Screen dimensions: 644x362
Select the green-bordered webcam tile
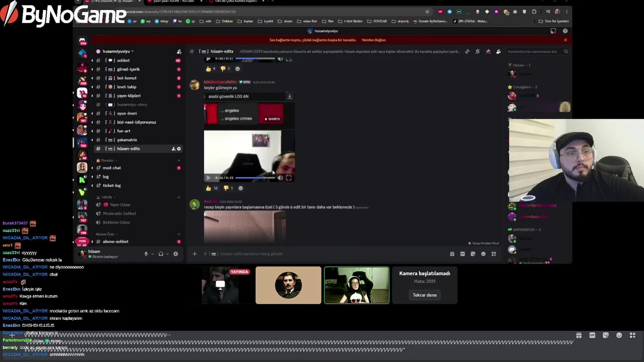[x=357, y=285]
